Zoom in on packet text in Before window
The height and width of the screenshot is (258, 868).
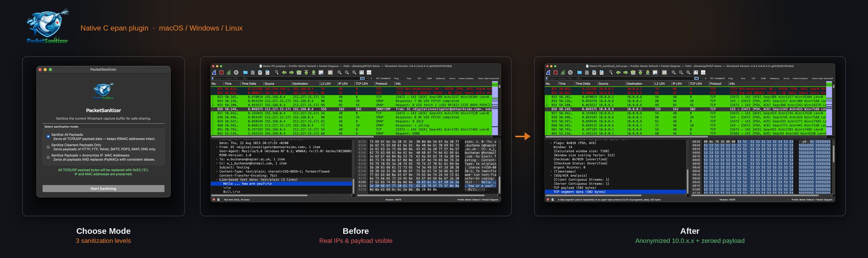click(x=339, y=72)
